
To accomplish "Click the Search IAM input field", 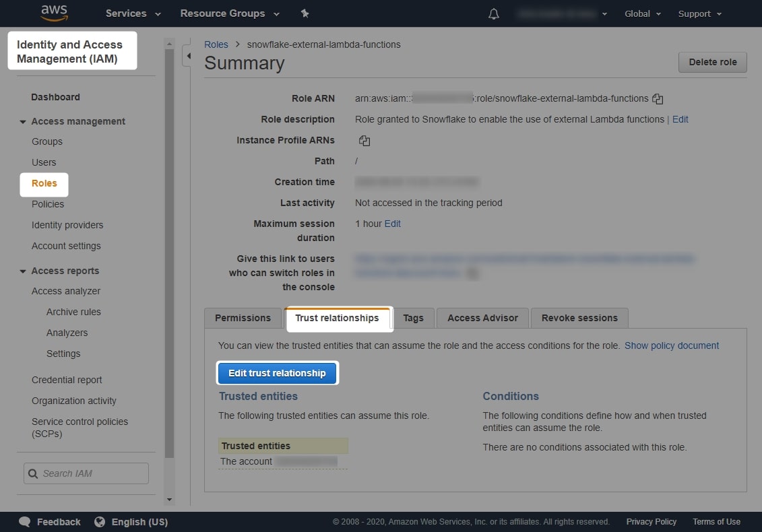I will tap(86, 473).
